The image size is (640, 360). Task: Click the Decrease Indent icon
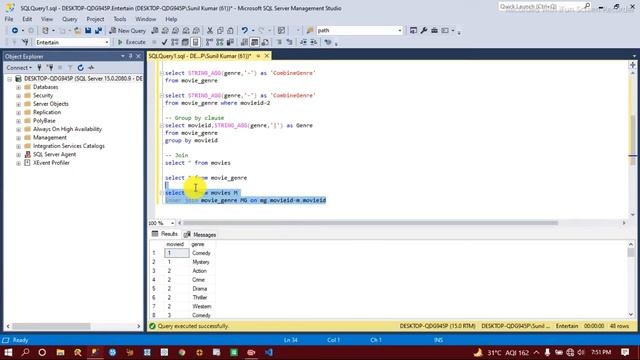point(303,42)
